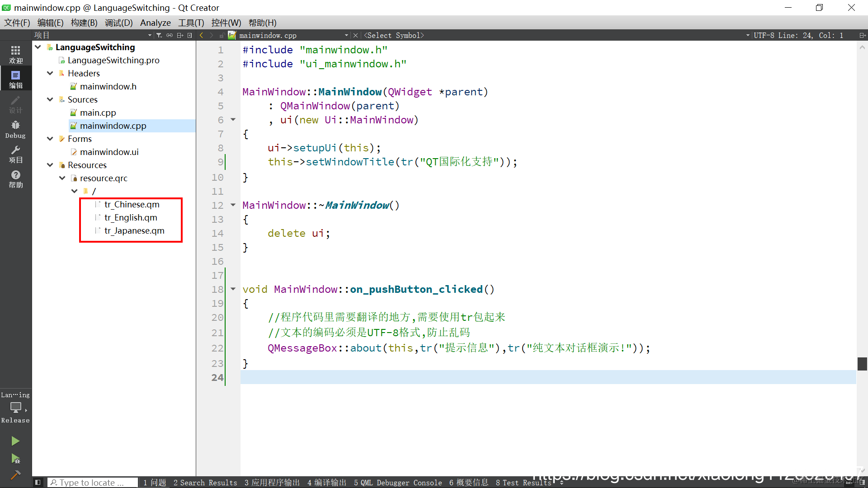Select LanguageSwitching.pro in project tree

click(x=113, y=60)
